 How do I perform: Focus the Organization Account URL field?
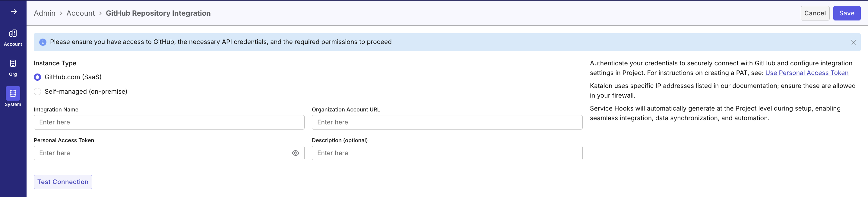[447, 122]
